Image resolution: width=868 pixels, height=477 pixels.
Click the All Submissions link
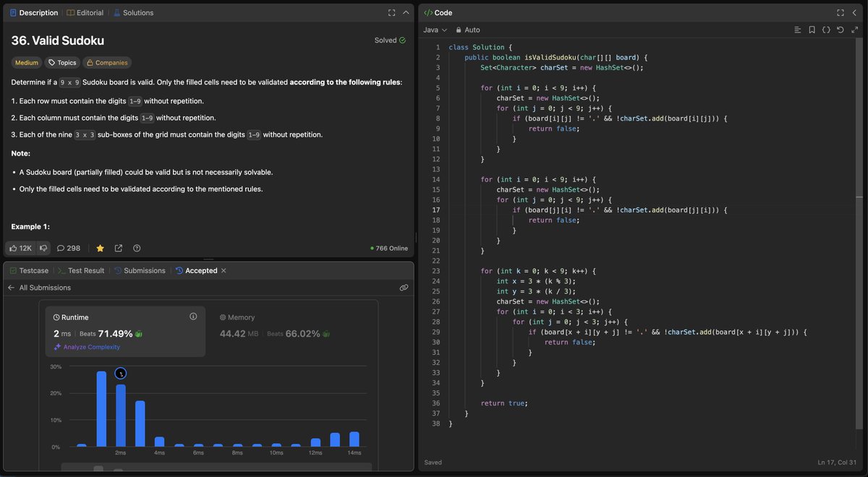tap(45, 288)
